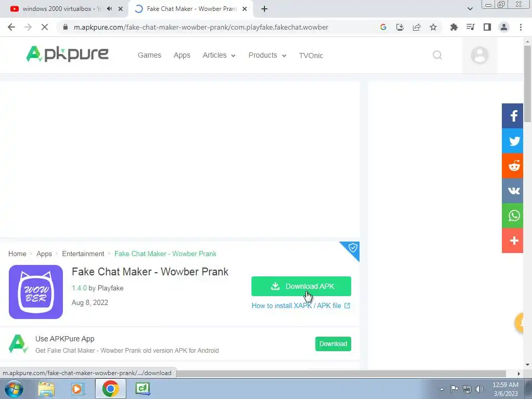The width and height of the screenshot is (532, 399).
Task: Expand the Products dropdown menu
Action: (x=268, y=55)
